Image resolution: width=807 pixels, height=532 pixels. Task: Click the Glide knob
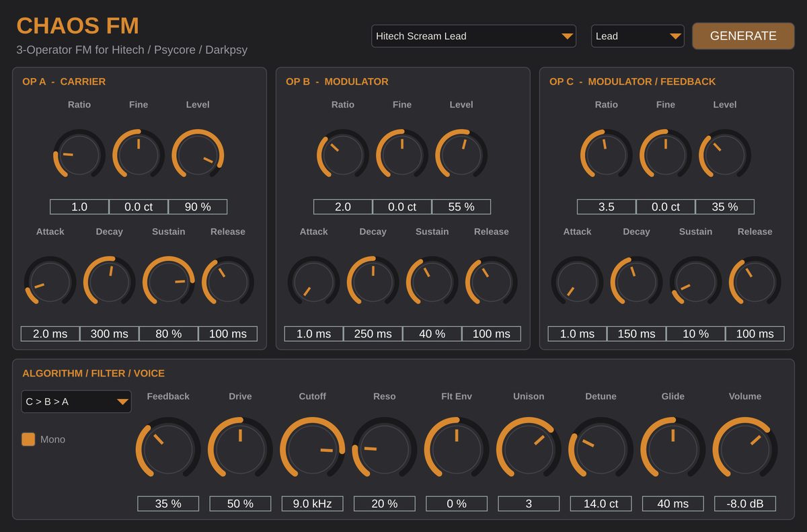pos(673,449)
